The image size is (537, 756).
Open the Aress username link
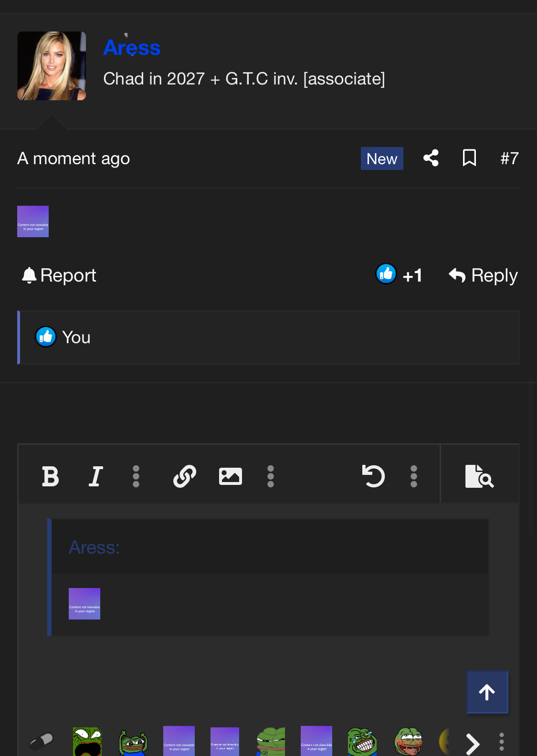[132, 48]
